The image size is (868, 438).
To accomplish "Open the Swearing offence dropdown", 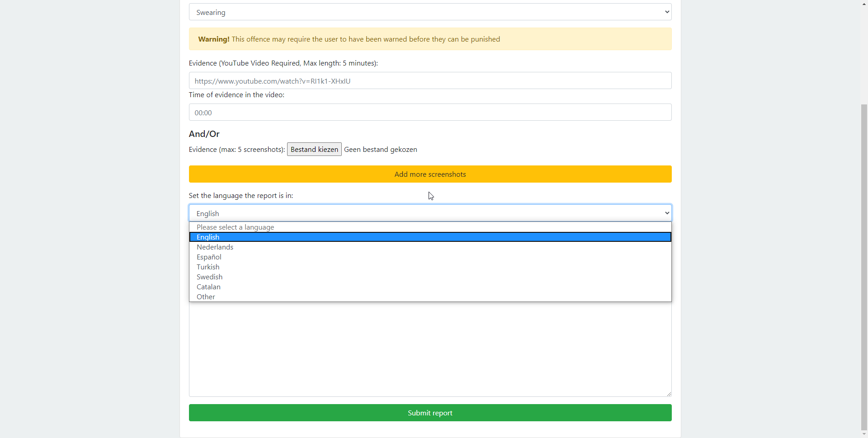I will (430, 12).
